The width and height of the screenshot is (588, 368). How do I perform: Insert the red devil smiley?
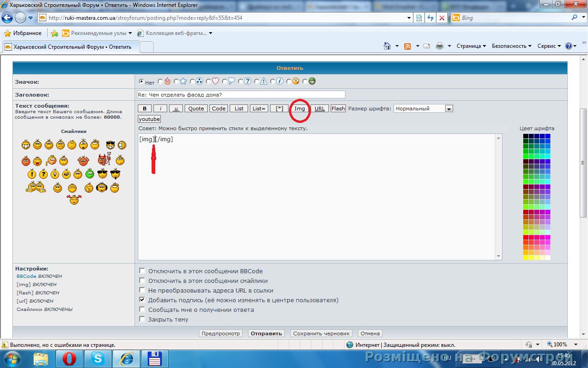tap(104, 160)
